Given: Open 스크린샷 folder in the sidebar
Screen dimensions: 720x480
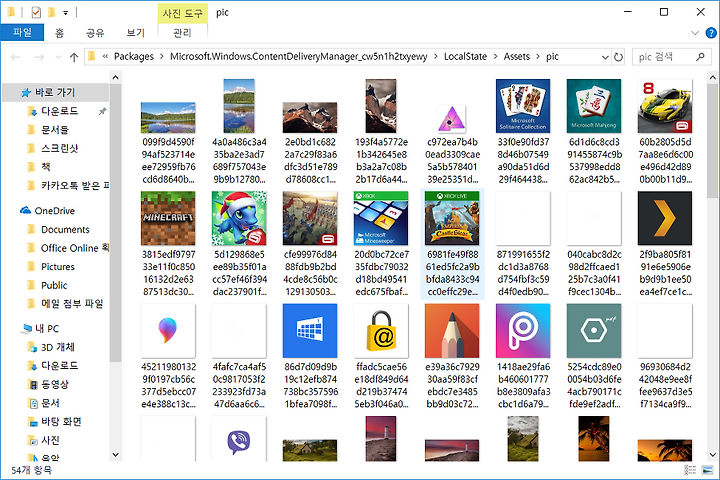Looking at the screenshot, I should (60, 148).
